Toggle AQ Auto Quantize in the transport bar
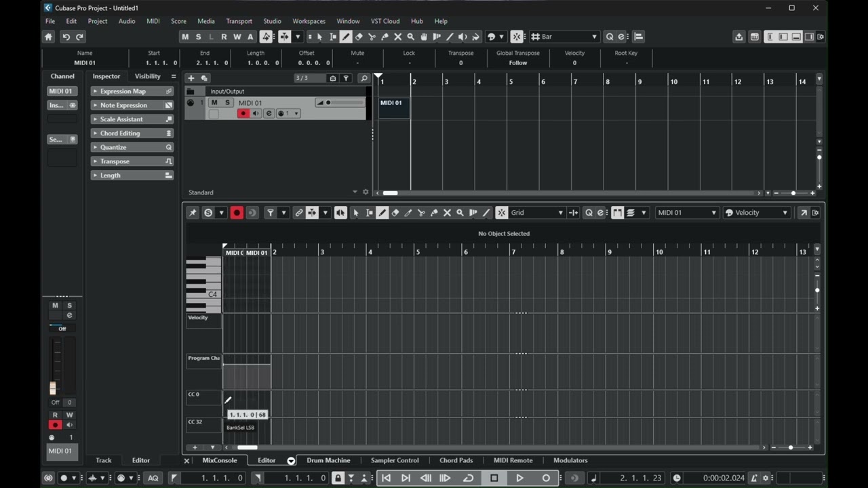The image size is (868, 488). click(153, 478)
